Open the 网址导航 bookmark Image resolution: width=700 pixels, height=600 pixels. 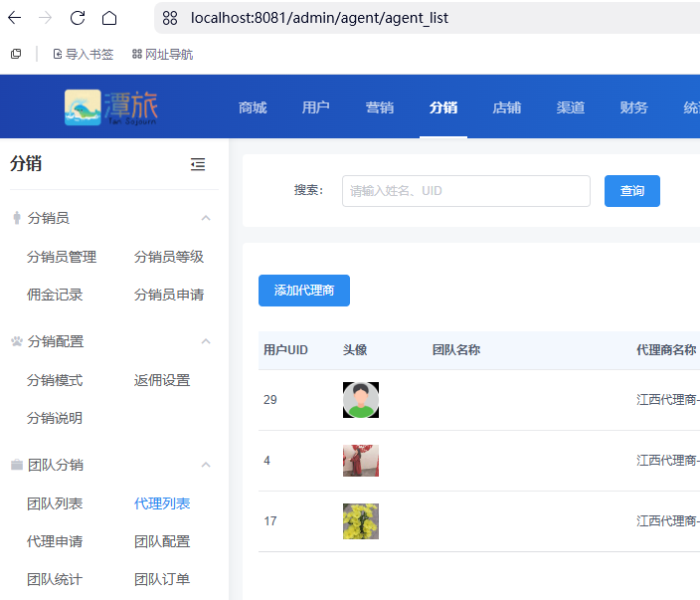pos(162,54)
